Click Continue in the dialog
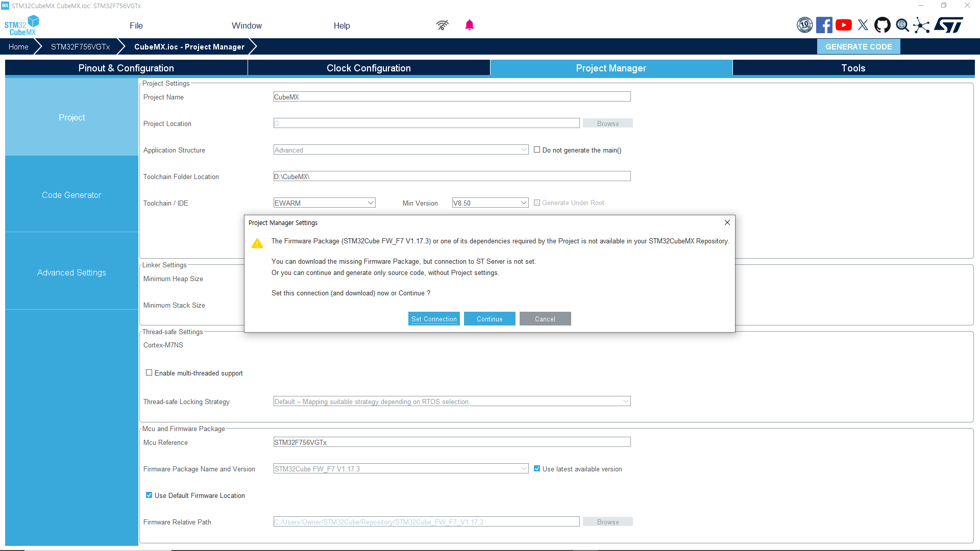Image resolution: width=980 pixels, height=551 pixels. point(489,318)
